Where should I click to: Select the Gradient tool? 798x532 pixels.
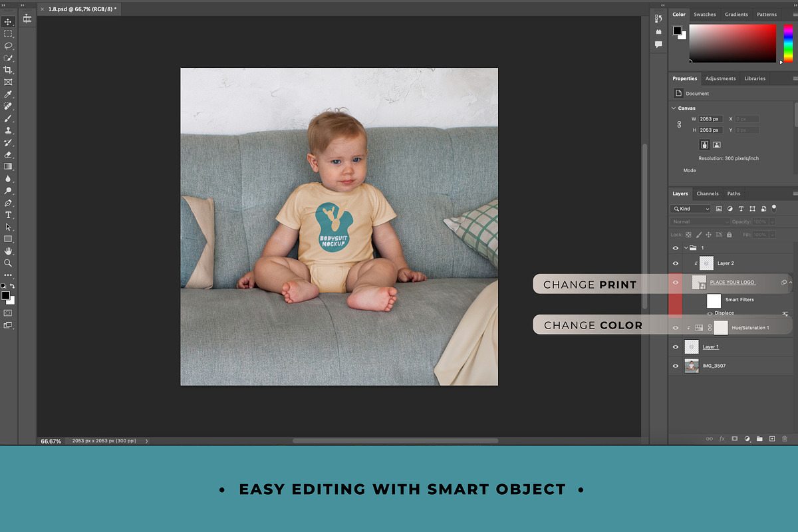coord(9,166)
